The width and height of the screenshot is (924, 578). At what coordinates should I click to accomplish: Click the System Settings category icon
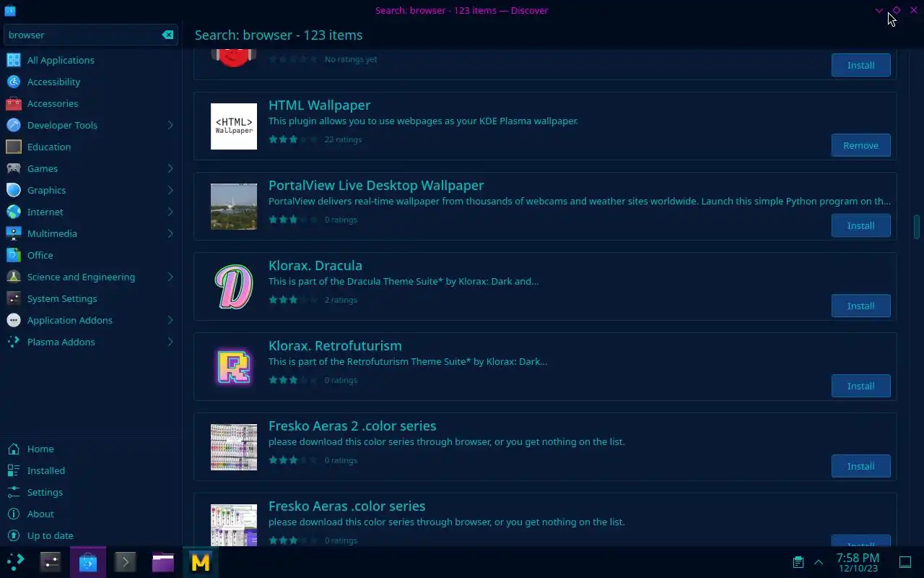click(x=14, y=298)
